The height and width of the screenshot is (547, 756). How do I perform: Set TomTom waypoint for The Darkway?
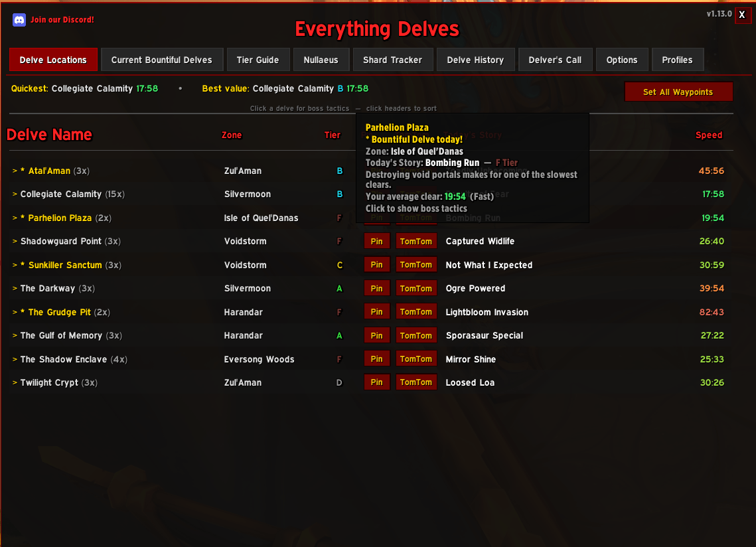click(x=416, y=289)
